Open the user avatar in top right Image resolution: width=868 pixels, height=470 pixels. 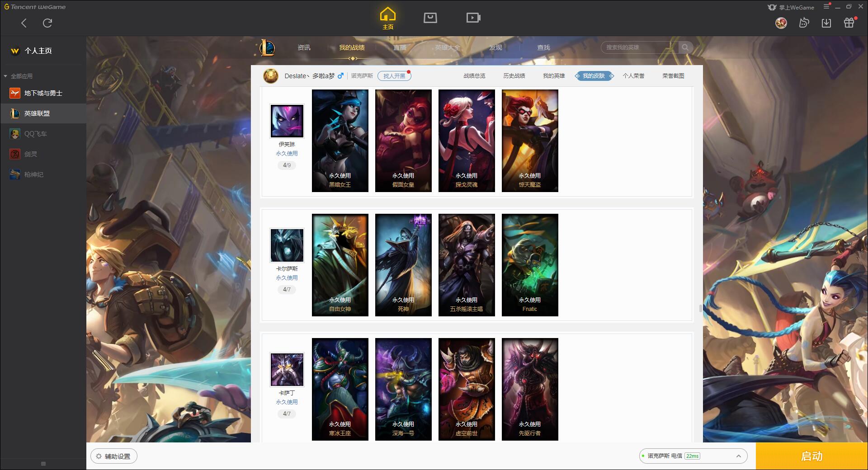tap(781, 23)
